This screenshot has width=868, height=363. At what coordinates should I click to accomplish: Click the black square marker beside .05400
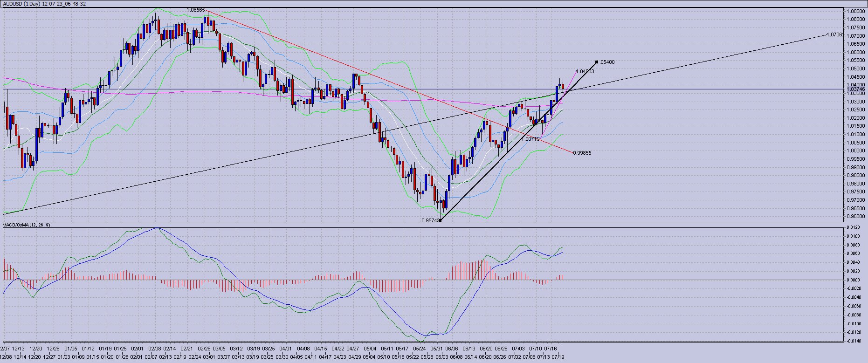click(597, 62)
